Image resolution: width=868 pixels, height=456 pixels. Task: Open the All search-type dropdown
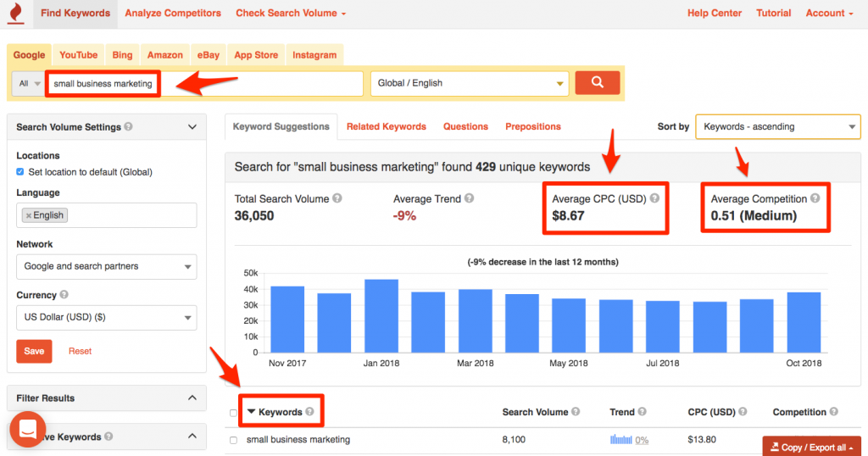[x=29, y=84]
